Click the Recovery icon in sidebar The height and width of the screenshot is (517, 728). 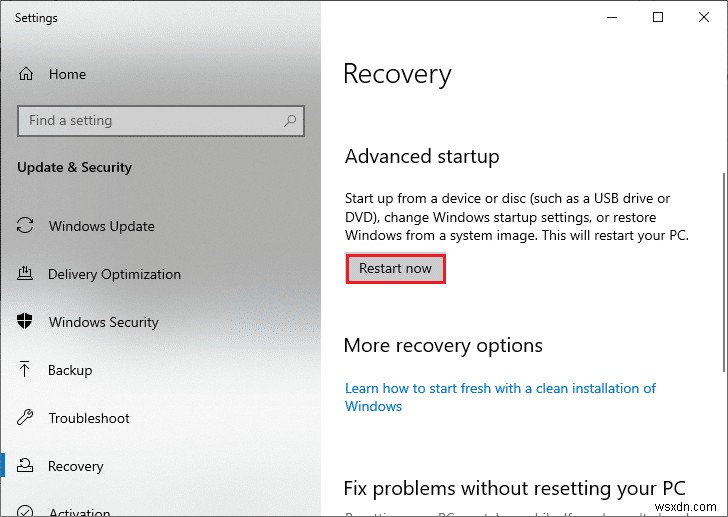pyautogui.click(x=26, y=466)
